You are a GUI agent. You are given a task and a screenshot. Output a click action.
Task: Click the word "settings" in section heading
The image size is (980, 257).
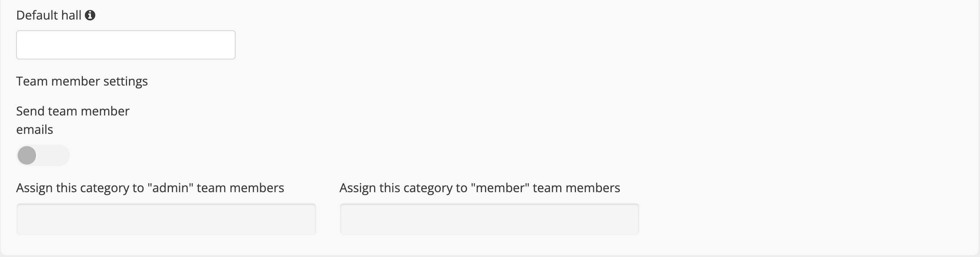(x=125, y=82)
